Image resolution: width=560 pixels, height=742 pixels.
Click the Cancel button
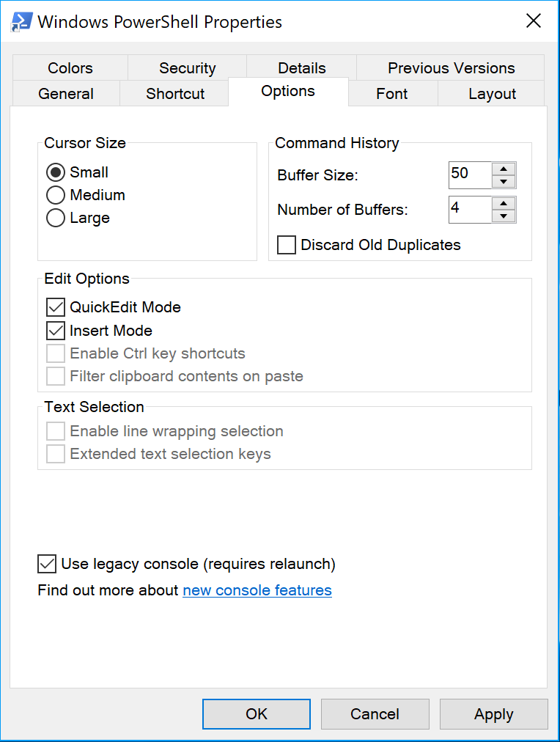tap(375, 714)
